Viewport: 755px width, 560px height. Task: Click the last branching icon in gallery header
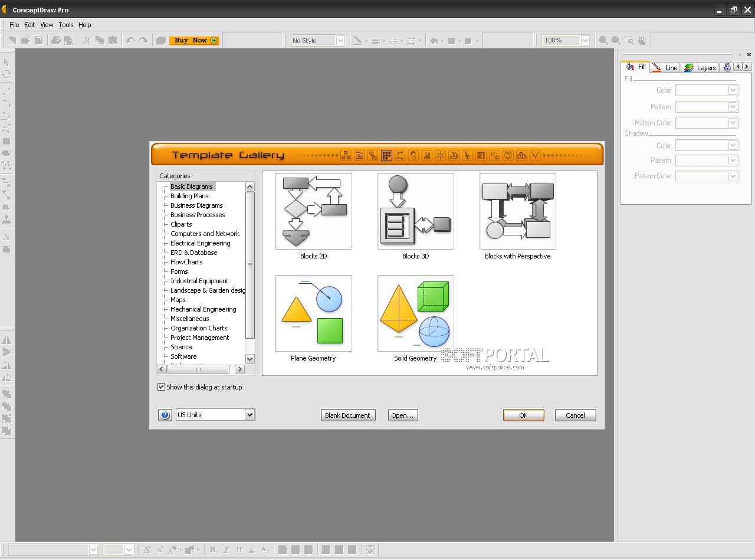(535, 156)
